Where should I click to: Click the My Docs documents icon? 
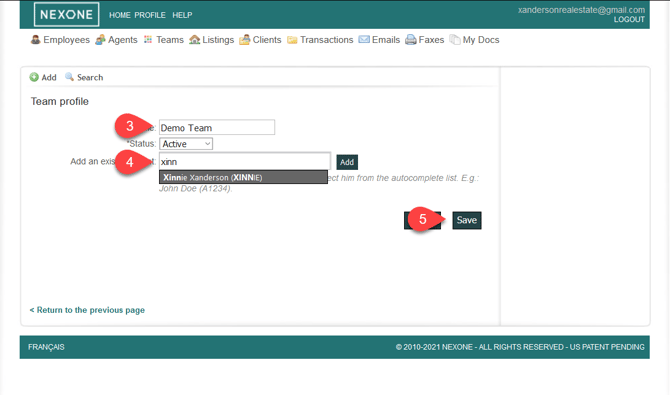click(x=455, y=40)
